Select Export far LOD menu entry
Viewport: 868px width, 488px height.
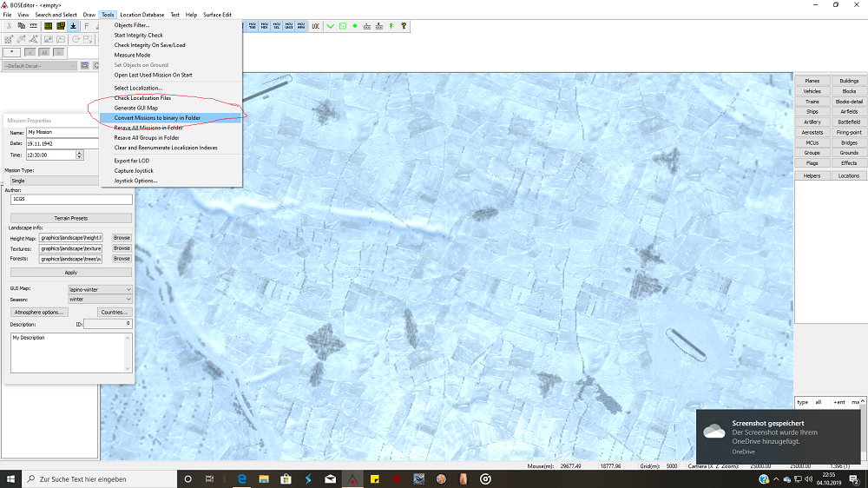coord(170,161)
